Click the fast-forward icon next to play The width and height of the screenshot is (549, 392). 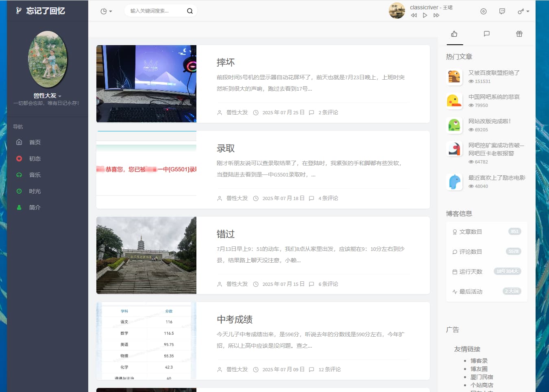click(436, 15)
